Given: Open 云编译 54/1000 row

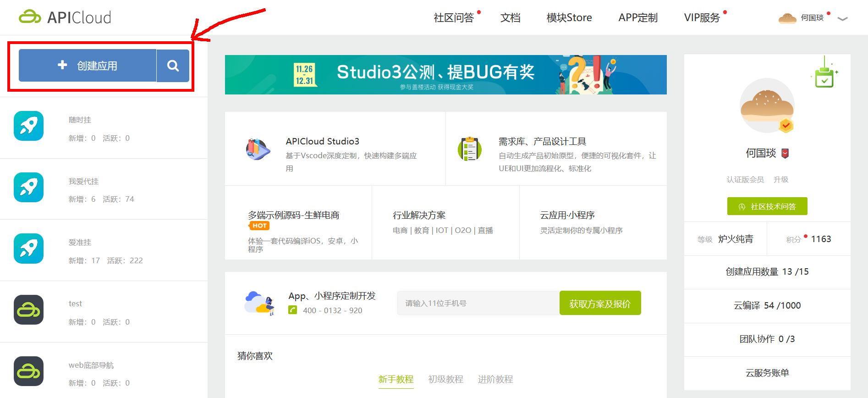Looking at the screenshot, I should coord(767,306).
